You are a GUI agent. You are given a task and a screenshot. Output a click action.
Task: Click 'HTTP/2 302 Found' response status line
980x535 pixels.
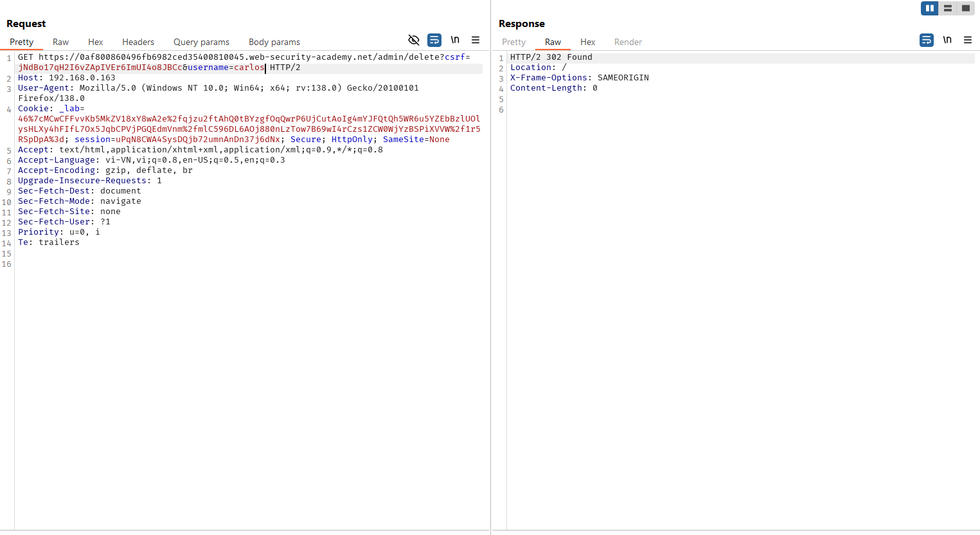tap(551, 57)
